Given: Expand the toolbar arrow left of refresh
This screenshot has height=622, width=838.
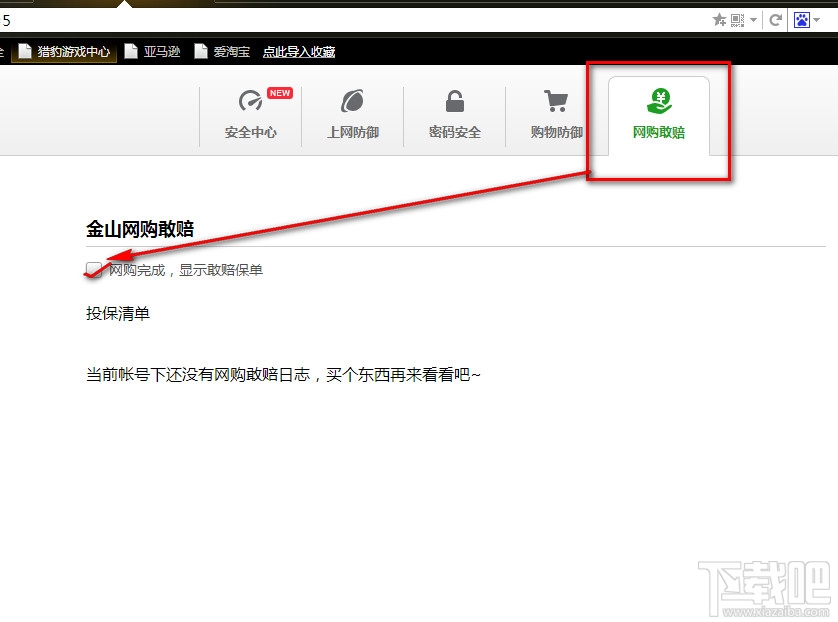Looking at the screenshot, I should (x=753, y=20).
